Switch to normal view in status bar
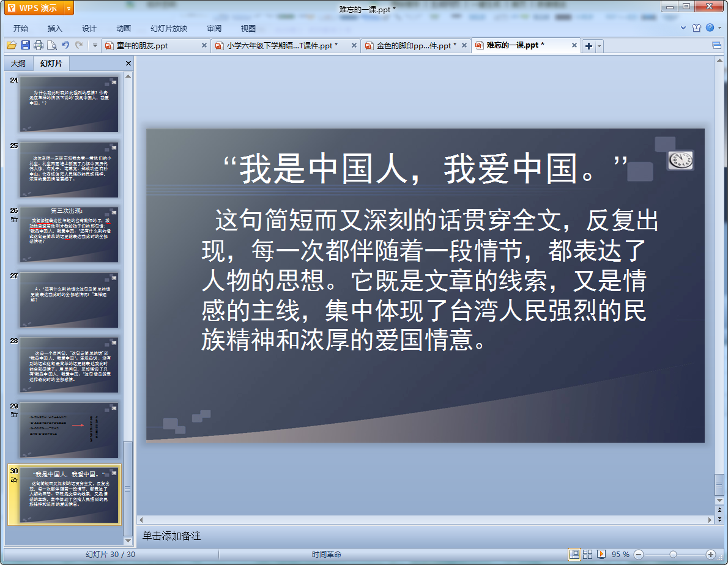The image size is (728, 565). [x=574, y=555]
